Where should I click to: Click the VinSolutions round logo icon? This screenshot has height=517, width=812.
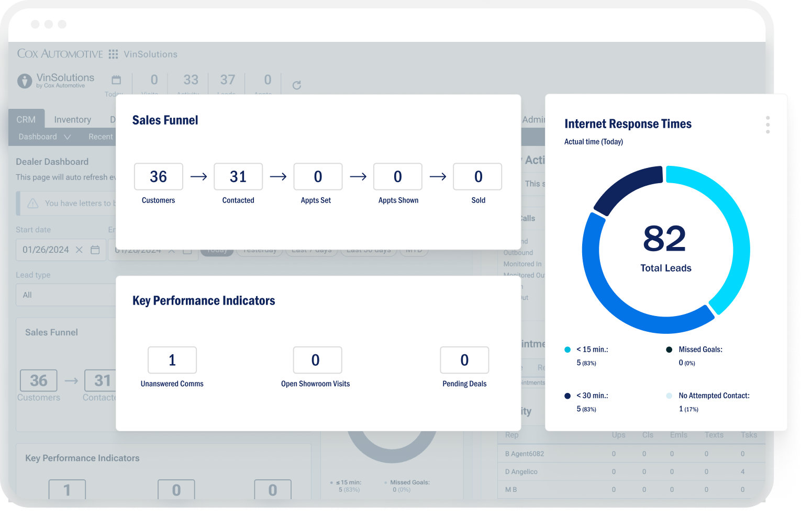[25, 81]
